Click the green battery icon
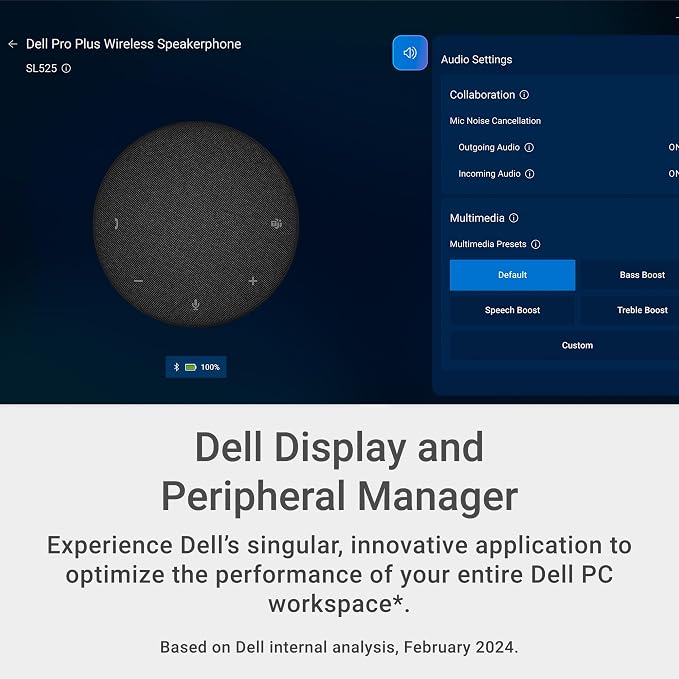 (x=191, y=367)
